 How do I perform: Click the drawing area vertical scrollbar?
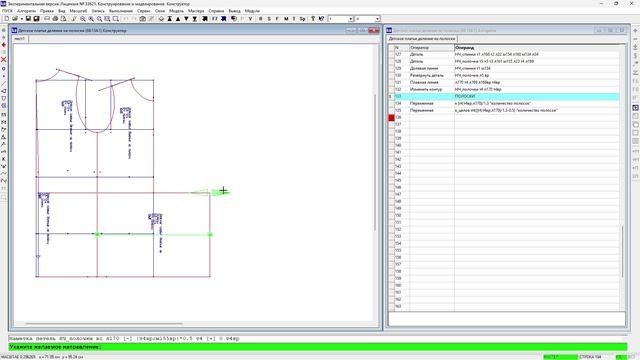375,163
